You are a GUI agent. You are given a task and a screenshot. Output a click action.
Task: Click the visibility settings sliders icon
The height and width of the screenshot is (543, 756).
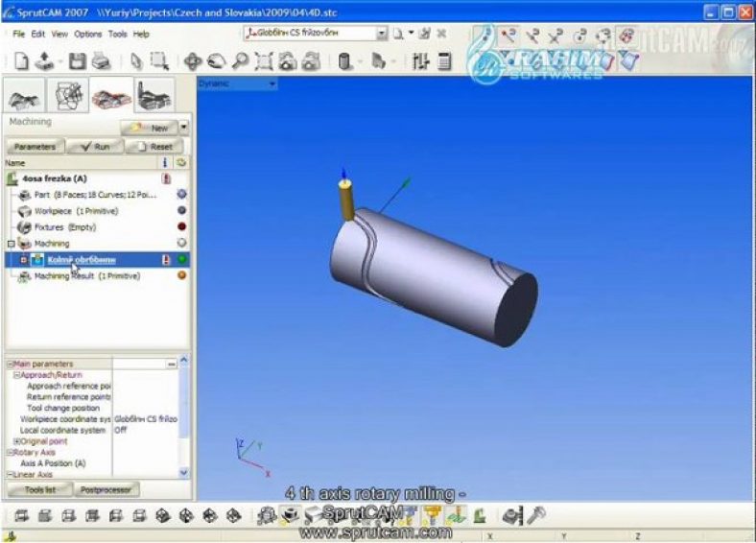(420, 61)
